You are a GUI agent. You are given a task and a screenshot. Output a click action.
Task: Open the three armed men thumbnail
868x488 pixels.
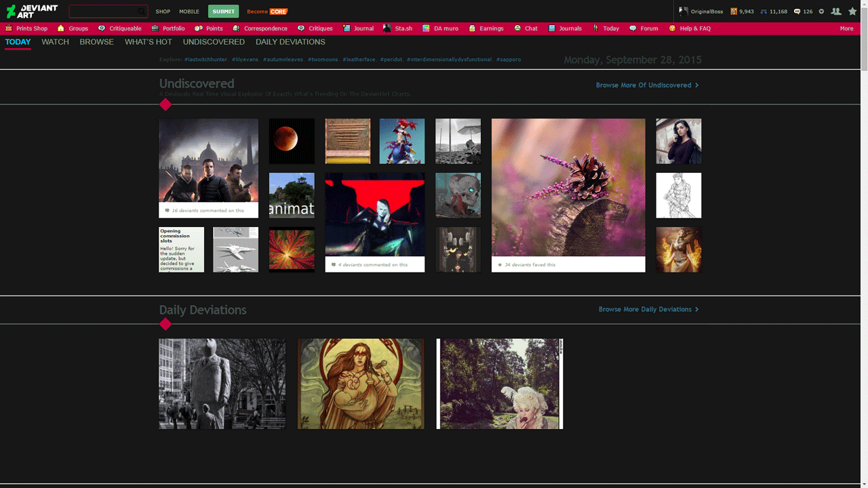coord(209,161)
